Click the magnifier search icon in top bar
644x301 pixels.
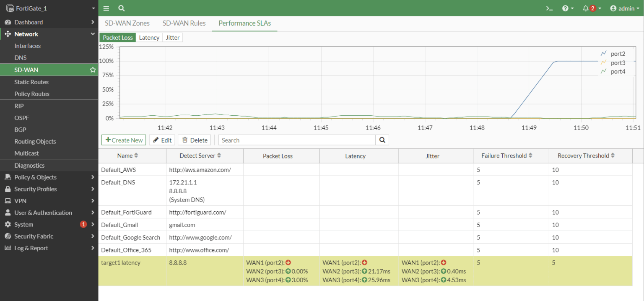(x=121, y=8)
